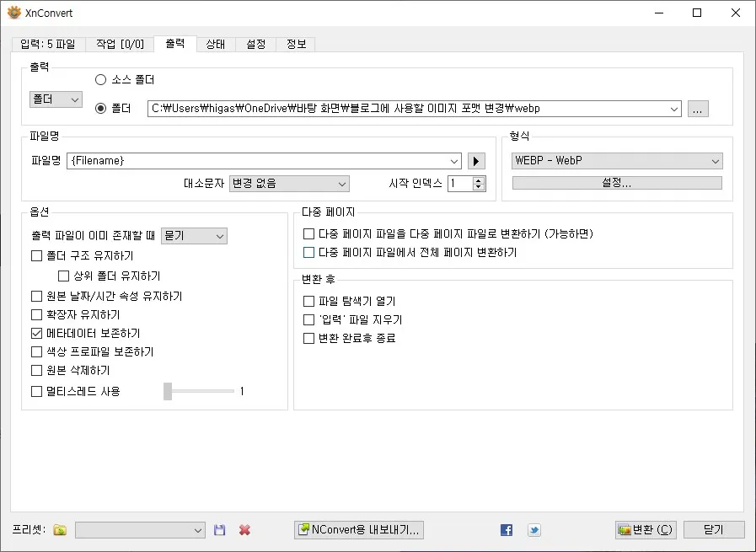756x552 pixels.
Task: Click the multithread count slider handle
Action: click(168, 392)
